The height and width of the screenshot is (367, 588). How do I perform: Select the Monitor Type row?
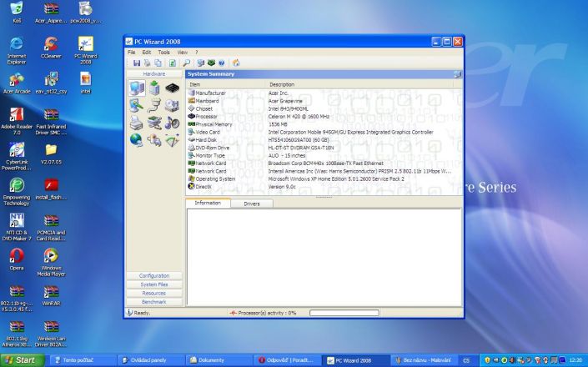click(324, 155)
